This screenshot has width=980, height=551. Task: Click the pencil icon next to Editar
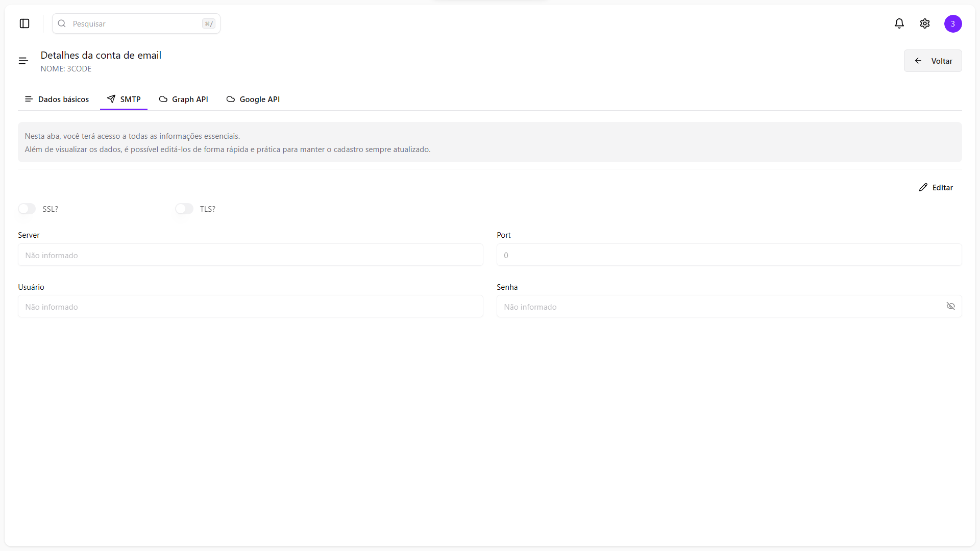(x=923, y=187)
